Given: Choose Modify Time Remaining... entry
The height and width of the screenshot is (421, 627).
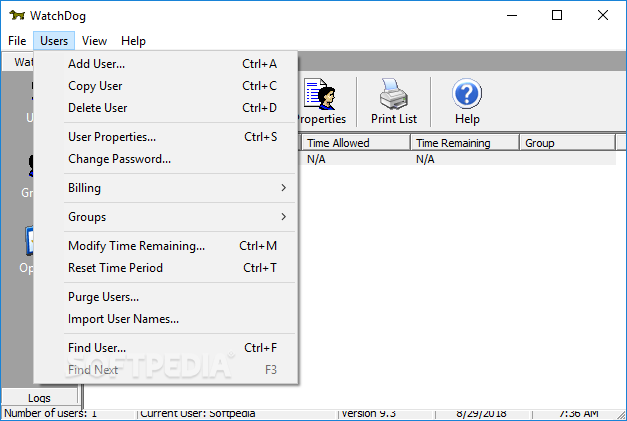Looking at the screenshot, I should [166, 245].
